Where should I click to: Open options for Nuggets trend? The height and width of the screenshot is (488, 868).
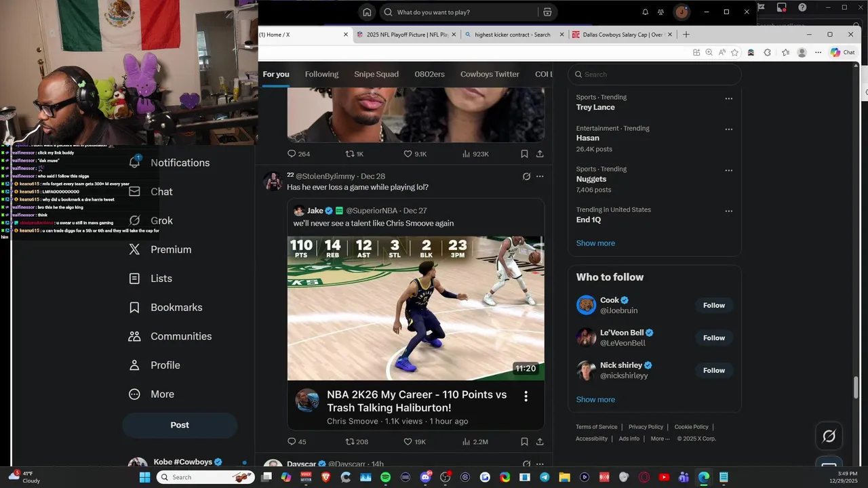pyautogui.click(x=729, y=170)
